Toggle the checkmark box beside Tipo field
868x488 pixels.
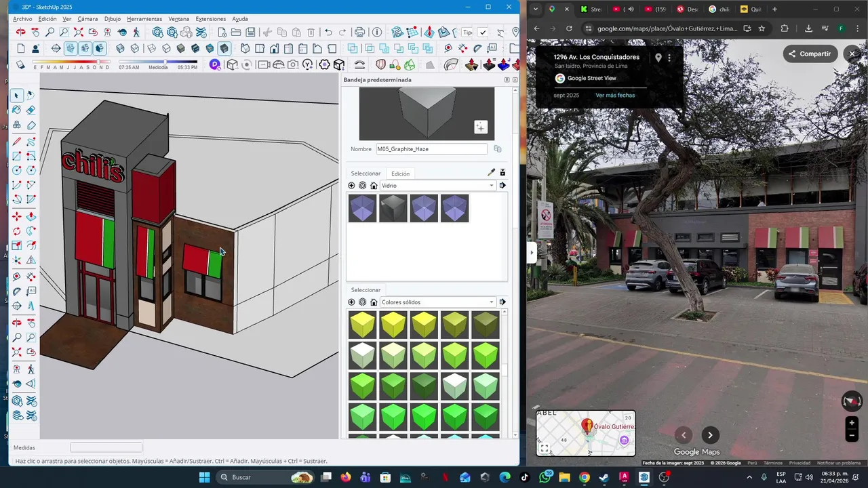[x=482, y=32]
